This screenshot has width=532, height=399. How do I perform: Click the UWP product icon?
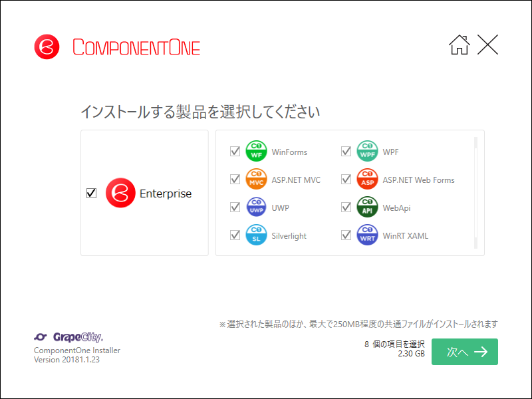click(x=256, y=207)
